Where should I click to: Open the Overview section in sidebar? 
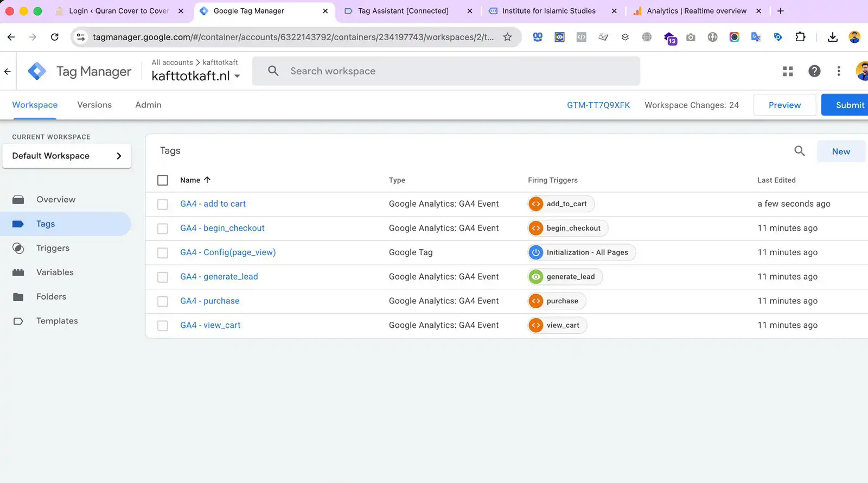[56, 200]
